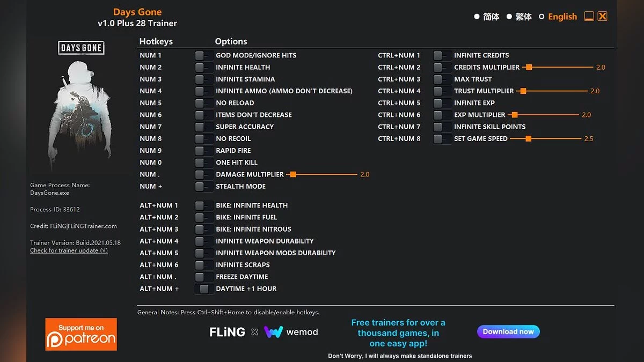Click the Download now button
Screen dimensions: 644x362
coord(508,331)
